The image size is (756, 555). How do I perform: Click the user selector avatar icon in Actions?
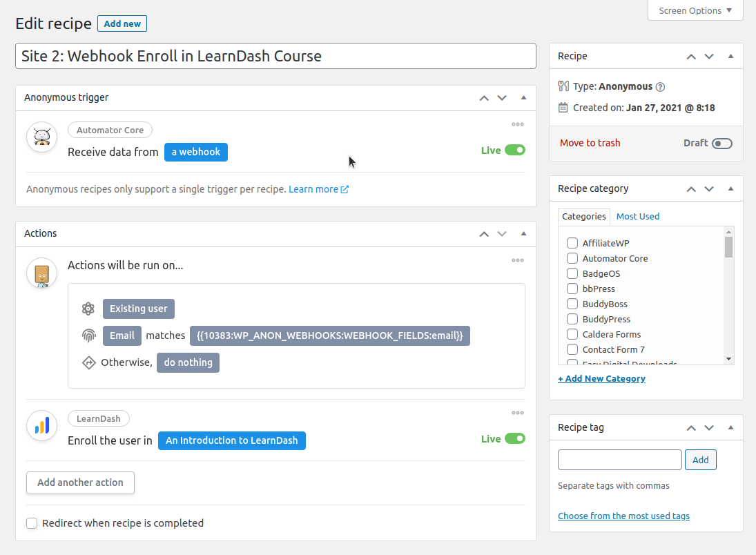coord(42,273)
